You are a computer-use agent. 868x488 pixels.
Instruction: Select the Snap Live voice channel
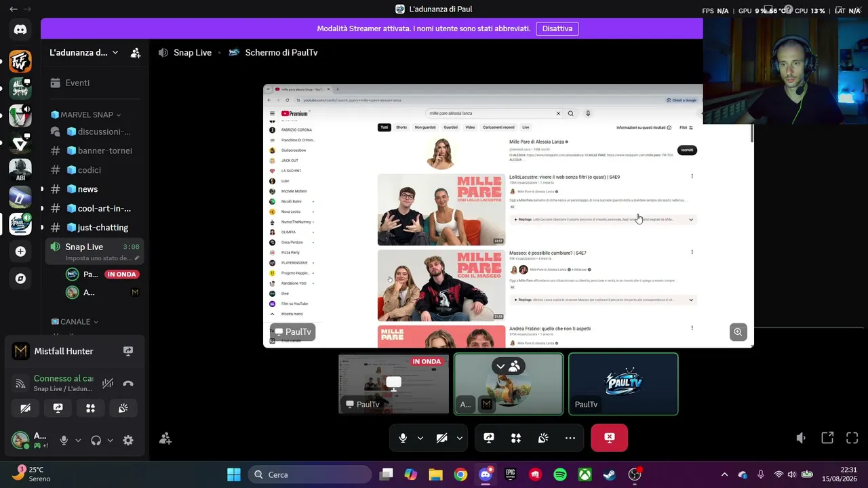click(x=96, y=251)
